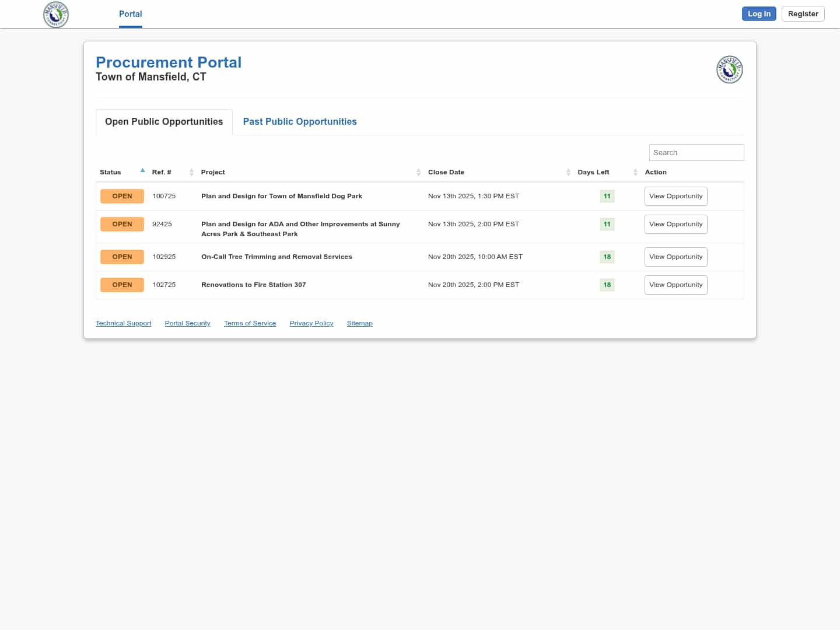View Opportunity for Mansfield Dog Park project
Screen dimensions: 840x630
pos(675,196)
